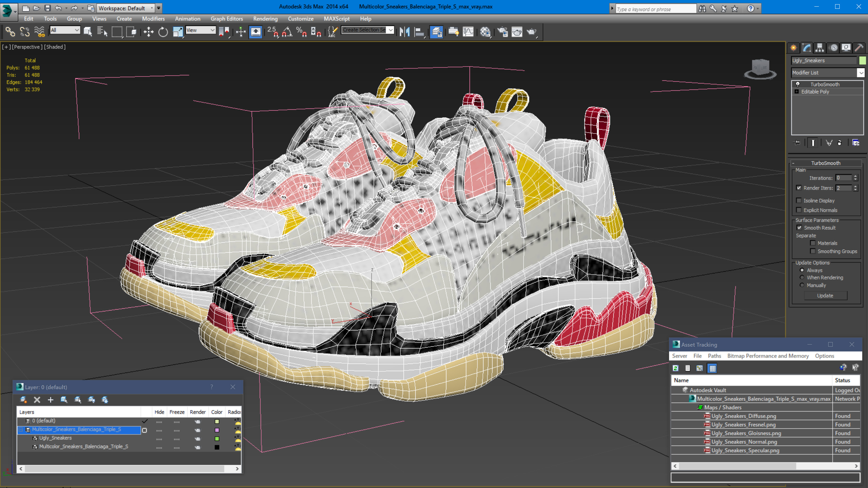Open Curve Editor from toolbar

(x=468, y=32)
